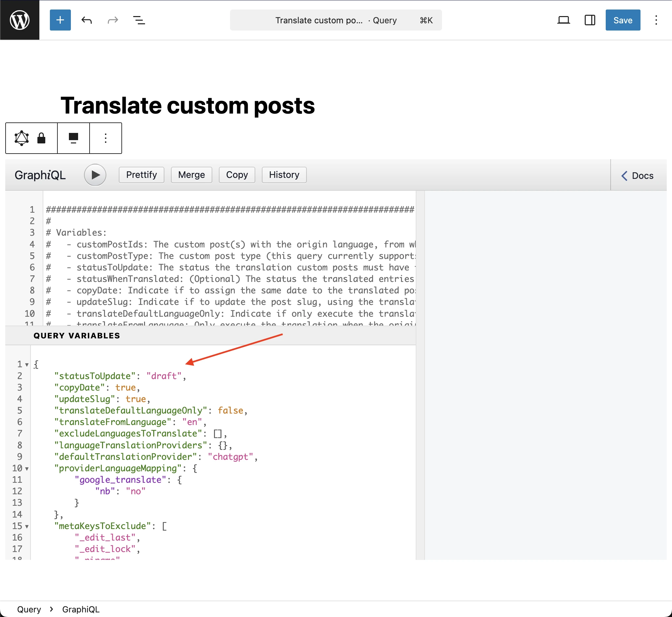
Task: Click the WordPress logo
Action: (x=20, y=20)
